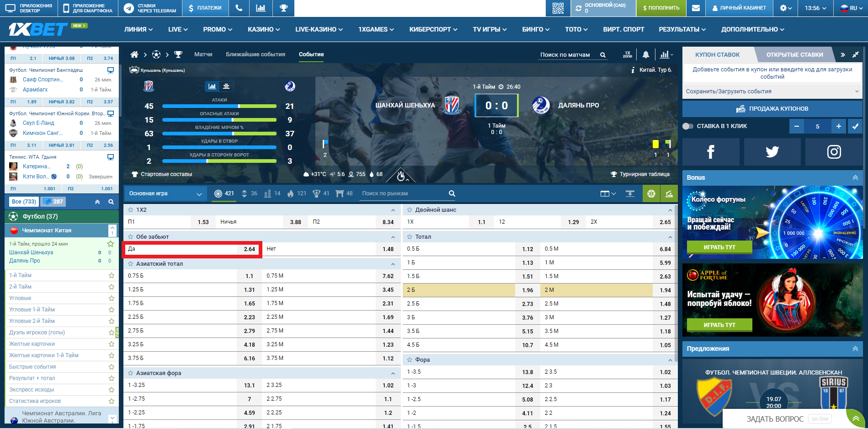This screenshot has height=429, width=868.
Task: Open the КАЗИНО menu
Action: pyautogui.click(x=264, y=29)
